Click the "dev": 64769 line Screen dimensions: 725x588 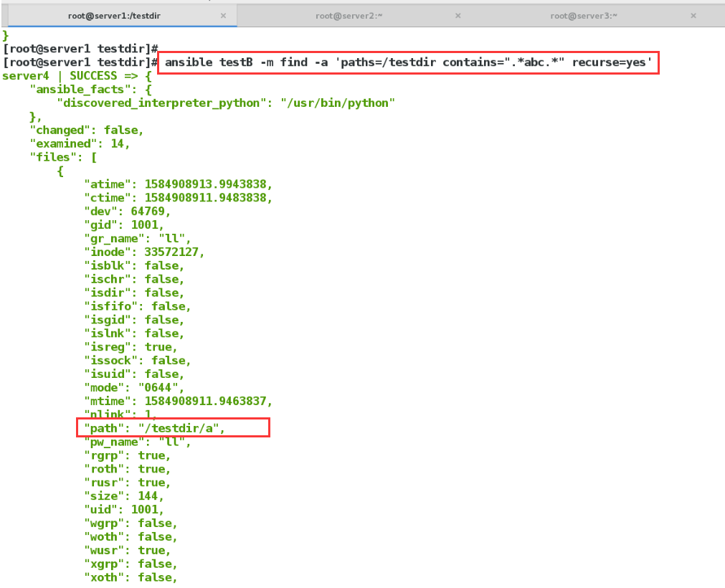pyautogui.click(x=127, y=212)
